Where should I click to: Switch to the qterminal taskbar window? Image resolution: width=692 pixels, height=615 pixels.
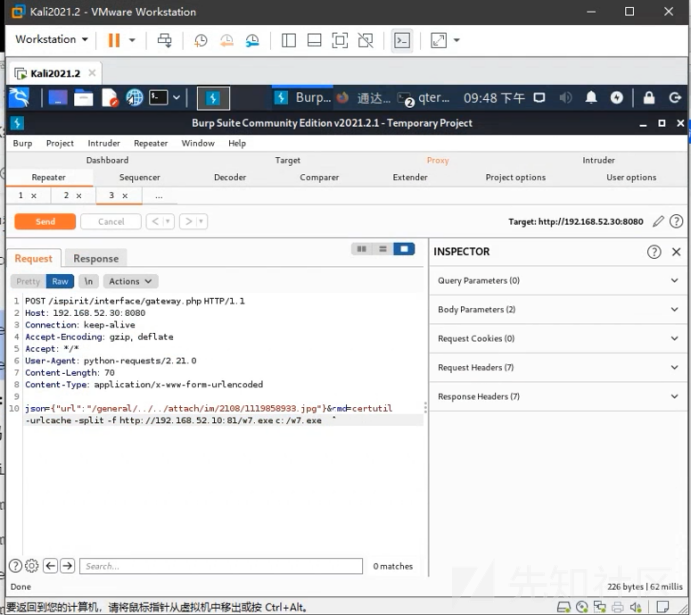coord(424,98)
